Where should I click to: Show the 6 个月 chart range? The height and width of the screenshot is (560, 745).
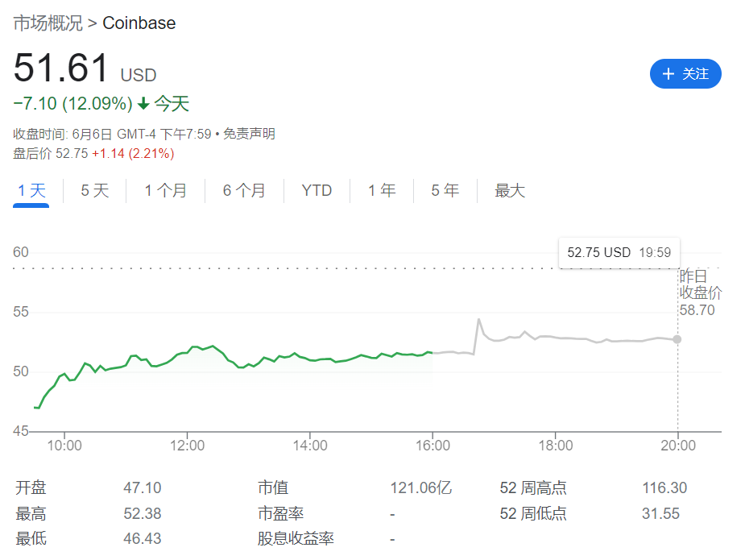coord(243,191)
